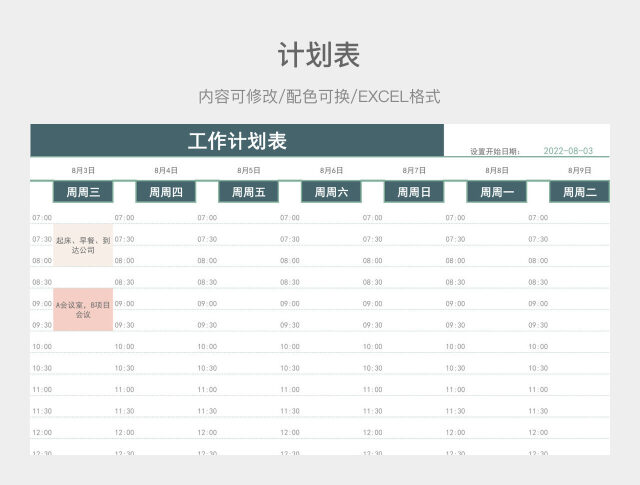
Task: Select the 设置开始日期 label
Action: (495, 152)
